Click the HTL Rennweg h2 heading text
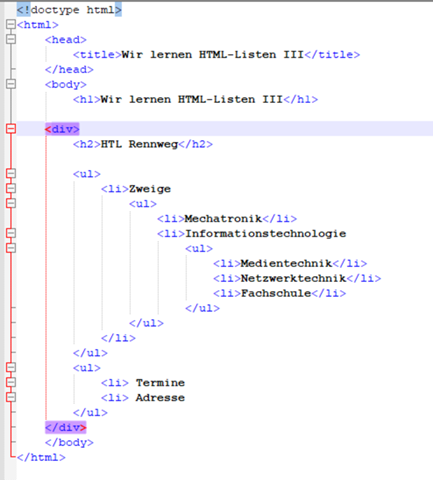Screen dimensions: 433x480 click(x=139, y=144)
